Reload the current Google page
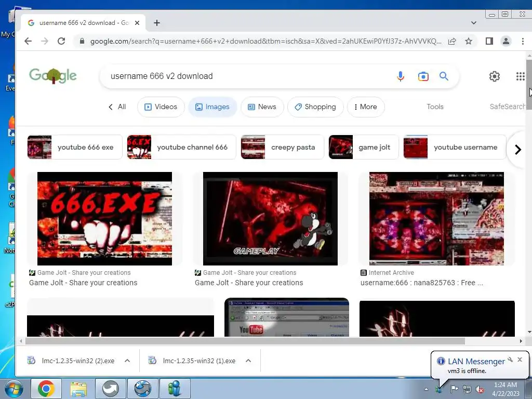 (x=61, y=42)
